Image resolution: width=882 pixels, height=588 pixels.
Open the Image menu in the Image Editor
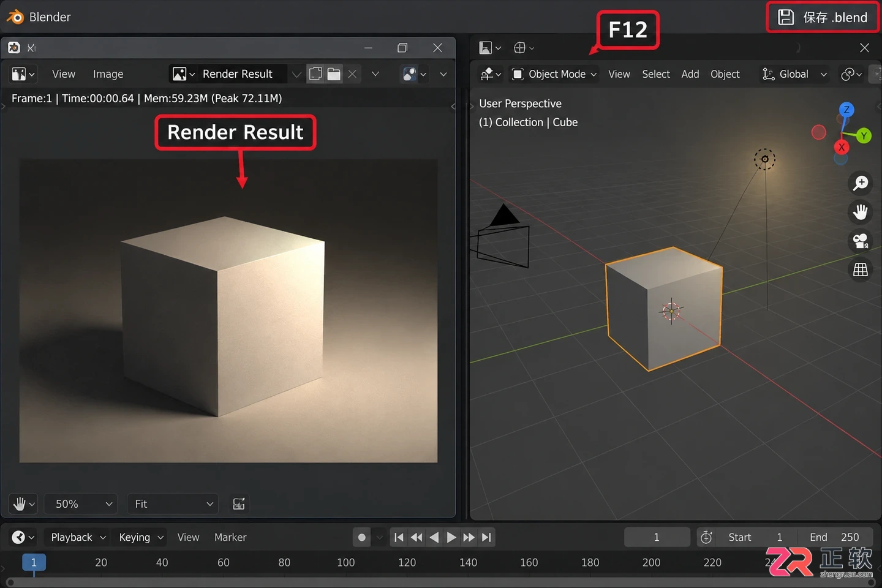coord(108,74)
